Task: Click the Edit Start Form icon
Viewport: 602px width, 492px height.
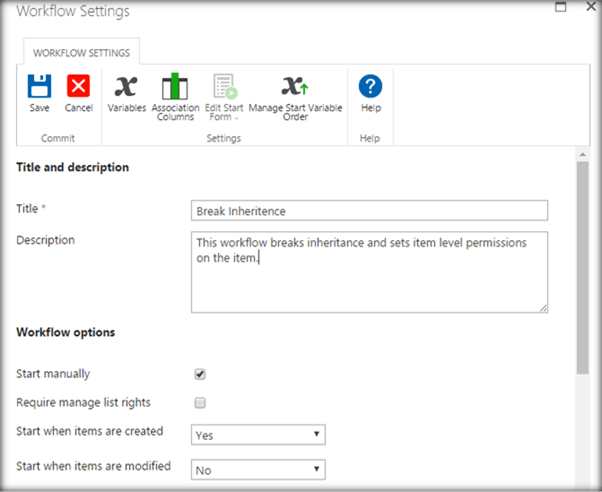Action: (223, 87)
